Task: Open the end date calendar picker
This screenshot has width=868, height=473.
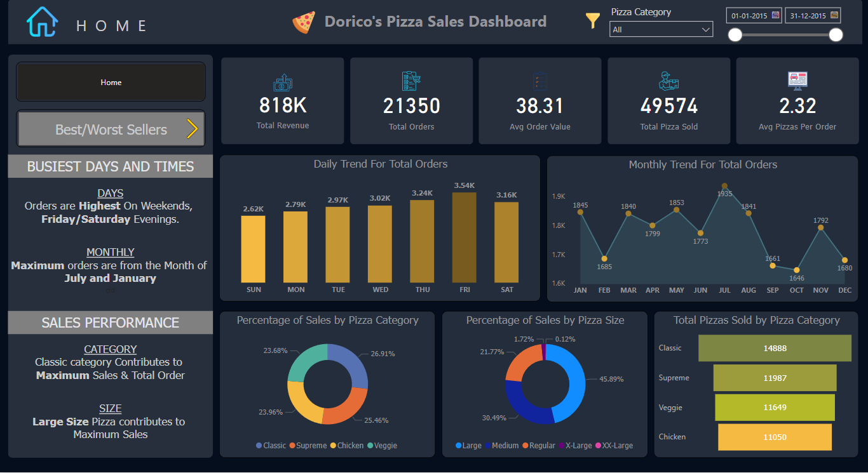Action: point(834,15)
